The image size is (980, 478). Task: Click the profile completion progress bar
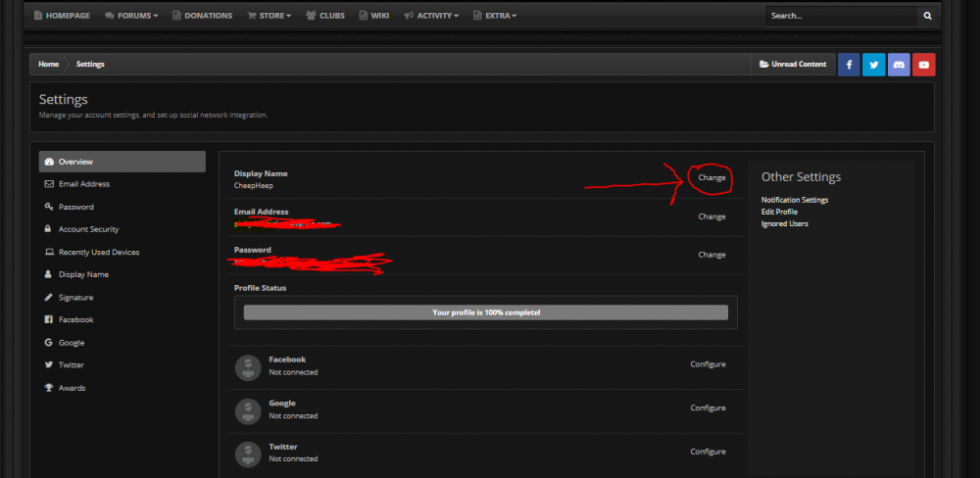coord(486,312)
